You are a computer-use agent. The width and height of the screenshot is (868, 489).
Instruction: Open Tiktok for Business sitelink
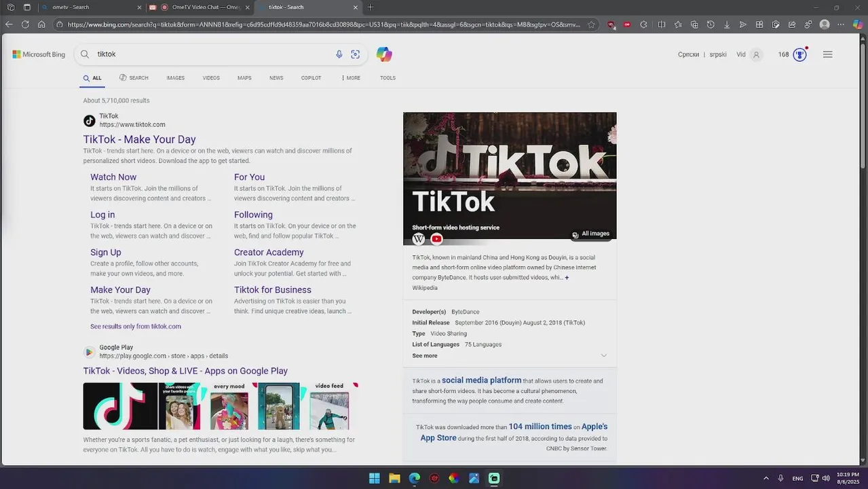[272, 290]
